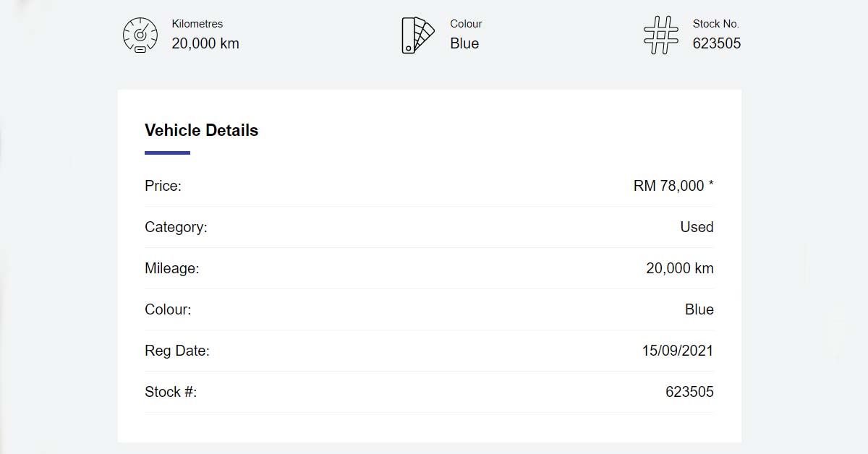Click the speedometer Kilometres icon
868x454 pixels.
tap(140, 35)
